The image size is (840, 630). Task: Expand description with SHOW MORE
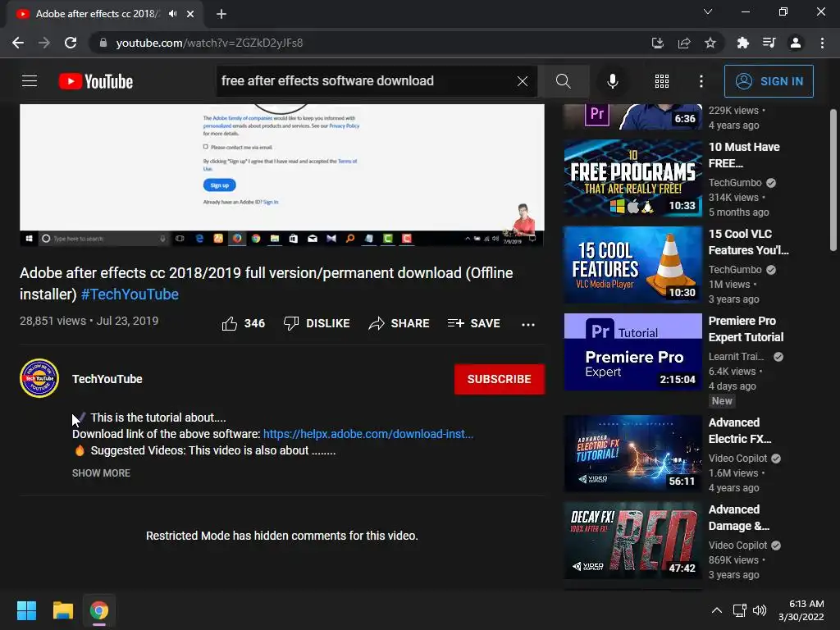pos(101,473)
